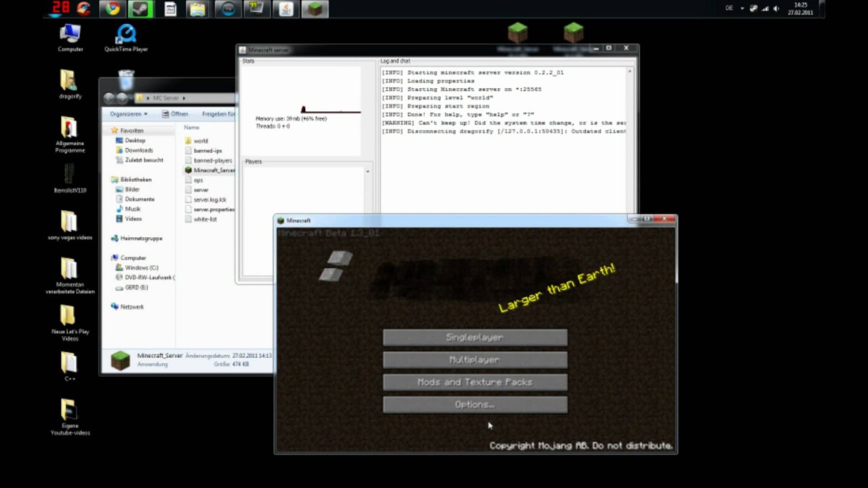
Task: Click the CCleaner icon on the taskbar
Action: 84,9
